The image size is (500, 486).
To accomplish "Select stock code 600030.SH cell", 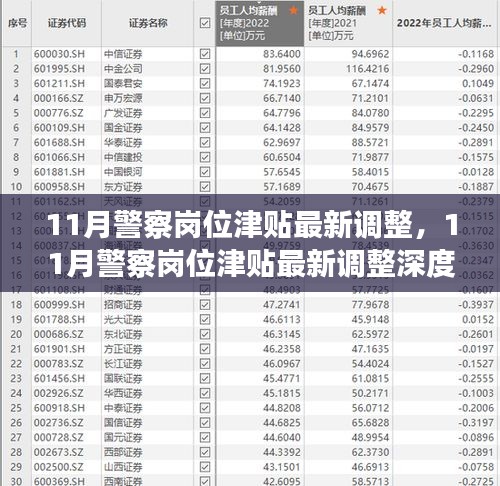I will point(59,54).
